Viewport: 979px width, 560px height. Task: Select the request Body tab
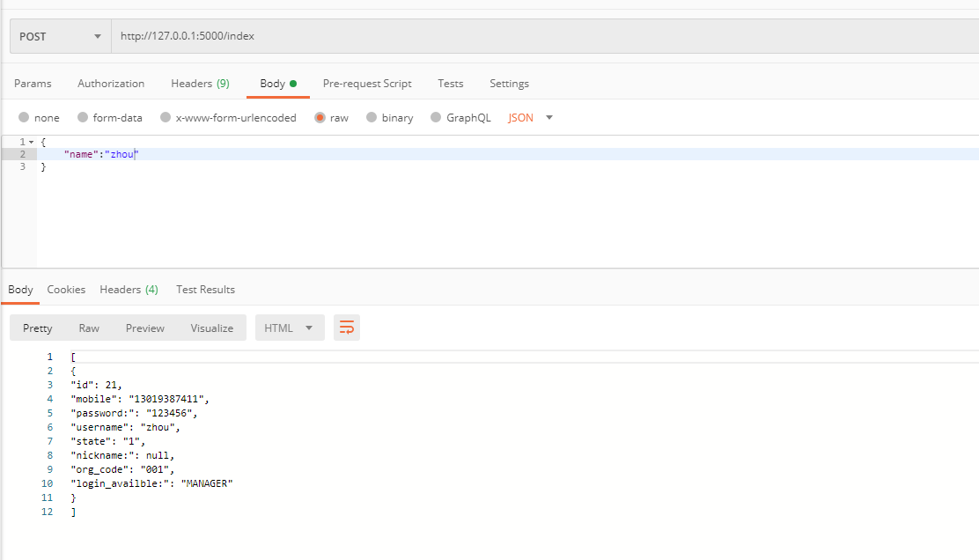coord(278,84)
